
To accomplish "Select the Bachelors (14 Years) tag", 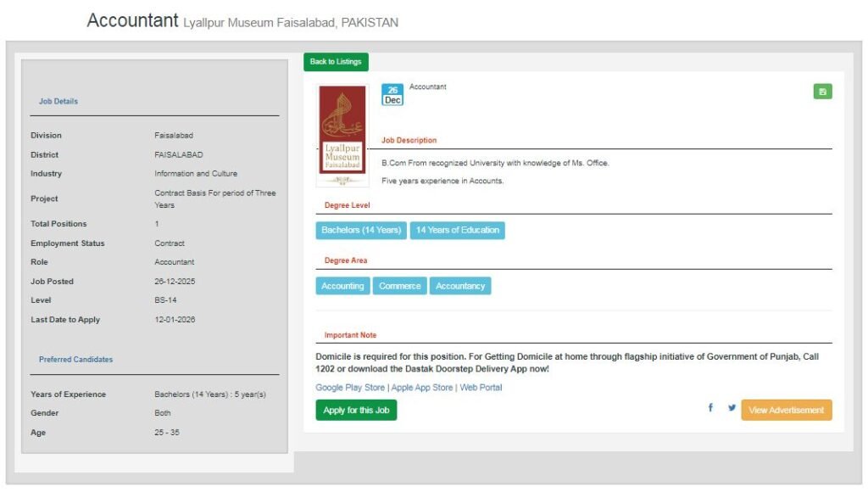I will point(361,231).
